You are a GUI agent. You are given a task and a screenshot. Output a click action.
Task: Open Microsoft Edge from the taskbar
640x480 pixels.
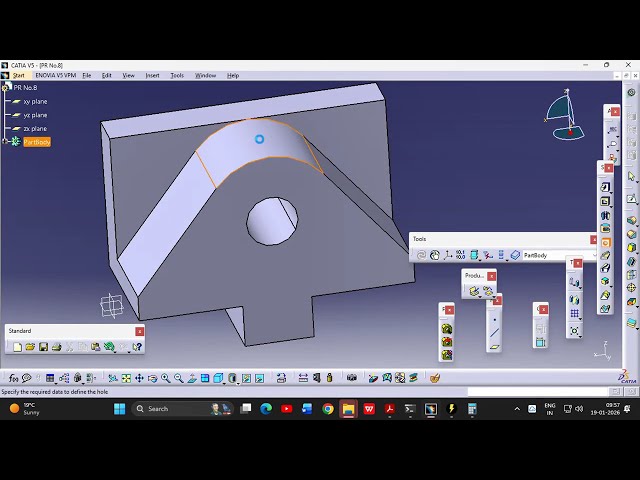point(266,409)
